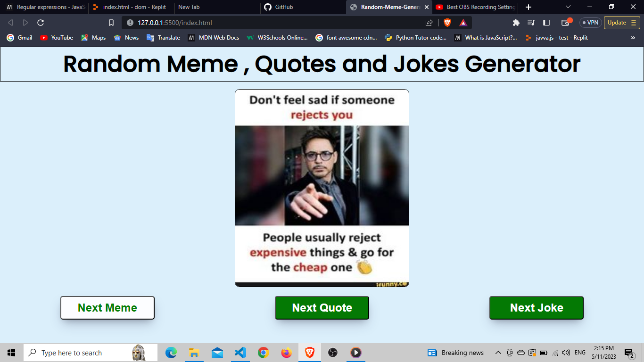Expand the tab search dropdown
The image size is (644, 362).
(568, 7)
